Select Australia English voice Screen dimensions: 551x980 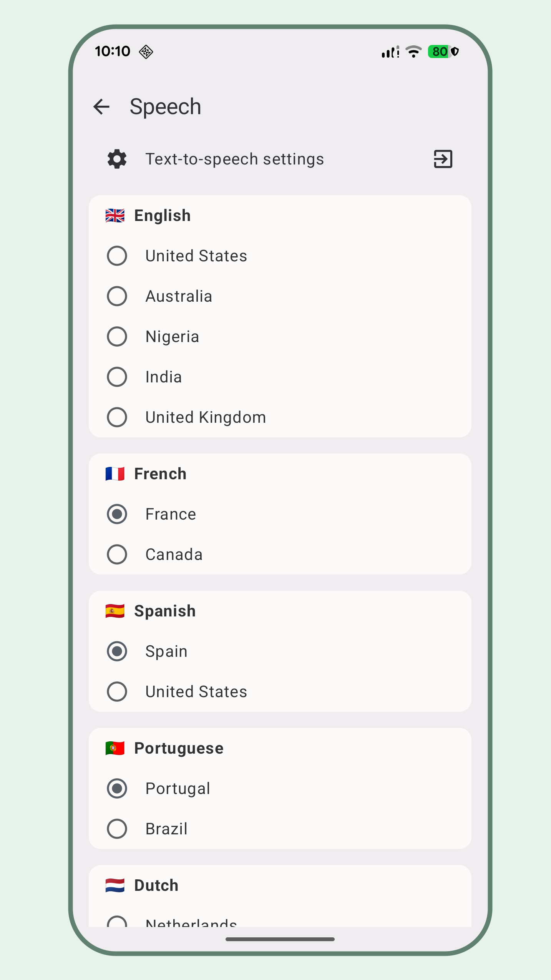(117, 296)
